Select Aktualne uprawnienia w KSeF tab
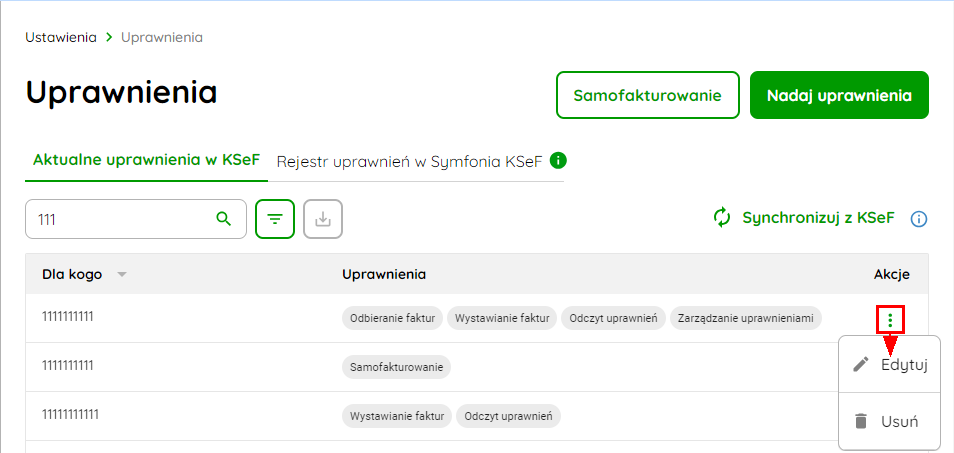 (x=147, y=161)
